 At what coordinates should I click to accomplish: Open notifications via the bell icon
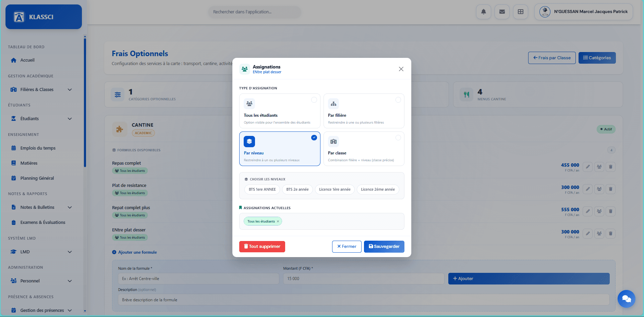483,12
